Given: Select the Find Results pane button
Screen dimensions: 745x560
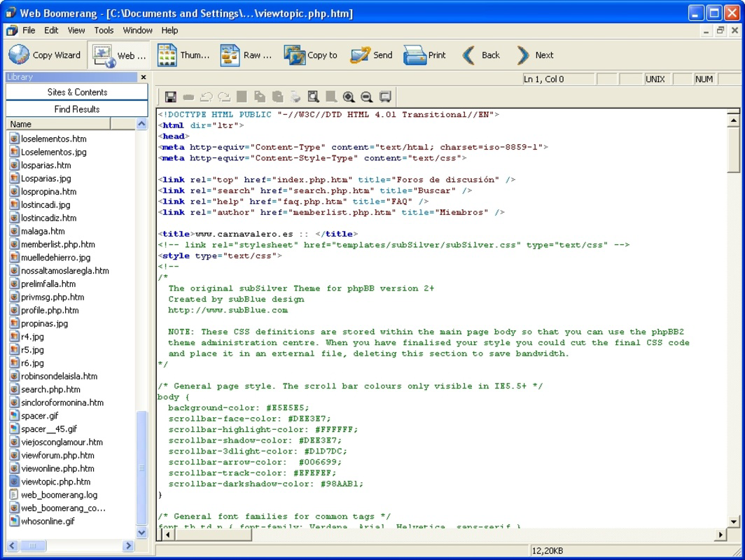Looking at the screenshot, I should click(x=77, y=109).
